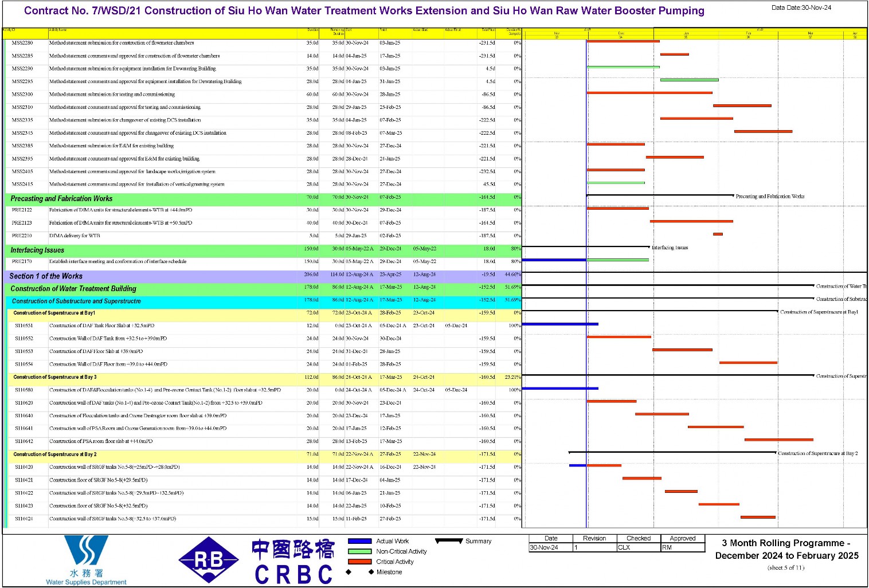
Task: Click the red Gantt bar for S110642
Action: click(779, 440)
